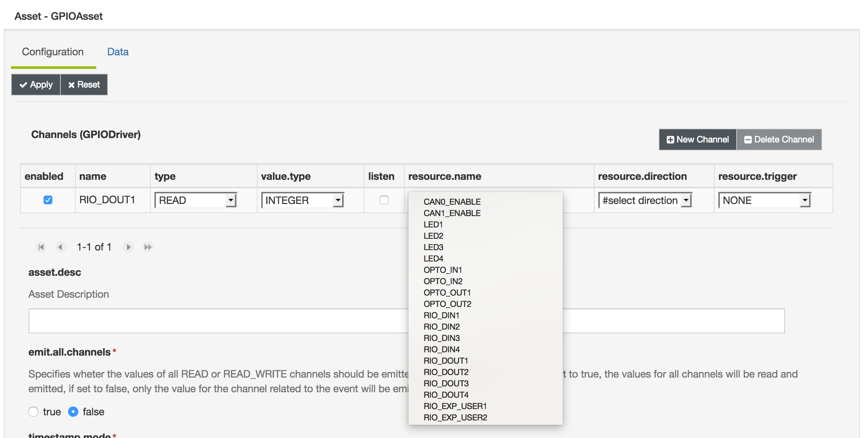
Task: Open the value.type INTEGER dropdown
Action: pyautogui.click(x=302, y=200)
